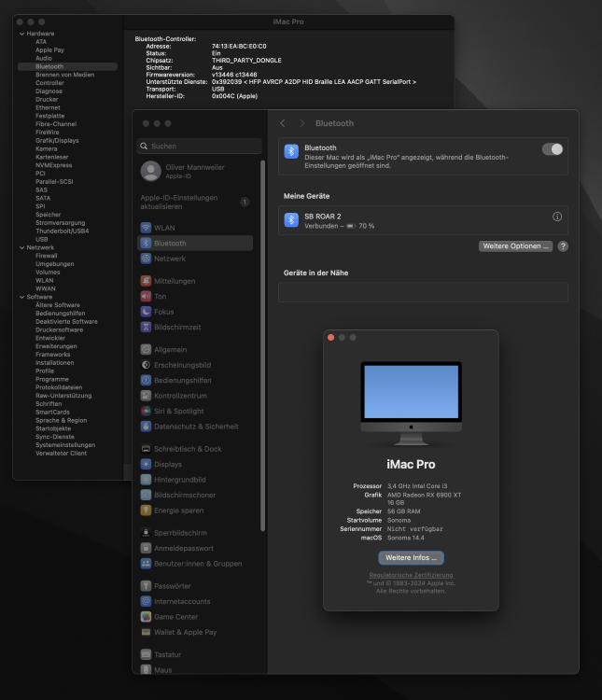
Task: Select Siri & Spotlight icon
Action: point(146,412)
